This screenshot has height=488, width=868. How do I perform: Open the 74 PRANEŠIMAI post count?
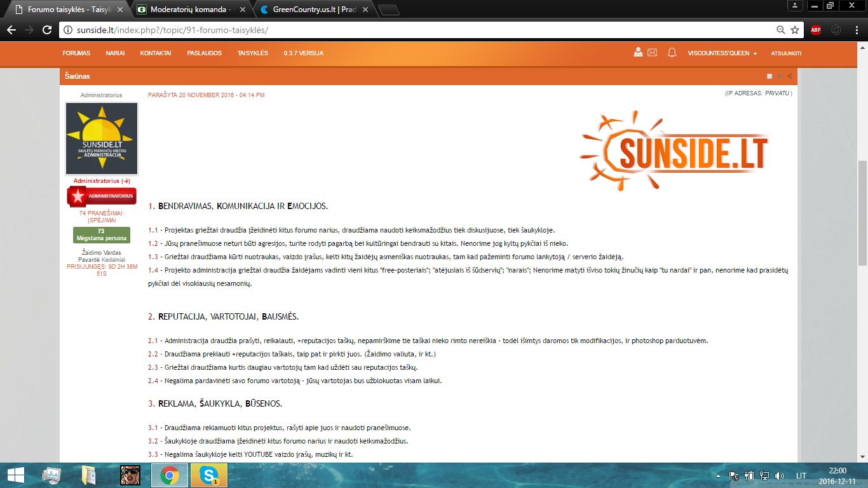(x=102, y=213)
